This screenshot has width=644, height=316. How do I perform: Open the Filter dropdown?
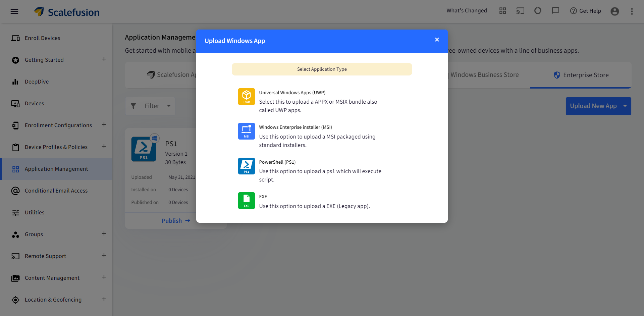(150, 106)
